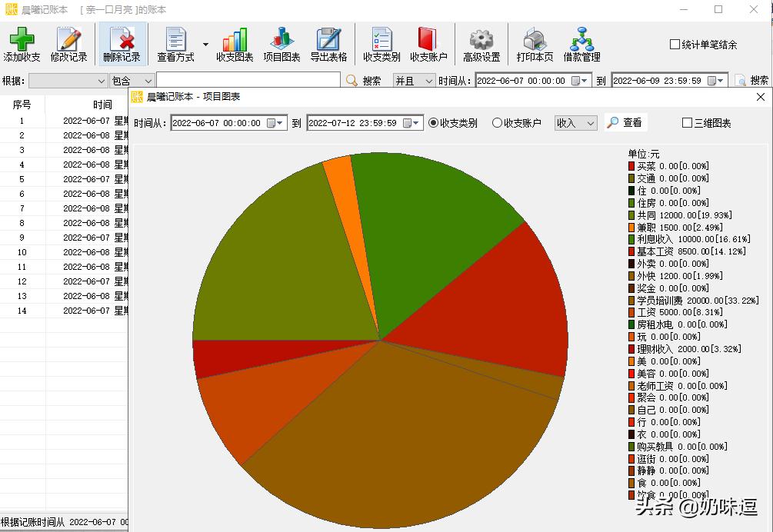Viewport: 773px width, 532px height.
Task: Maximize the main 晨曦记账本 window
Action: [x=718, y=9]
